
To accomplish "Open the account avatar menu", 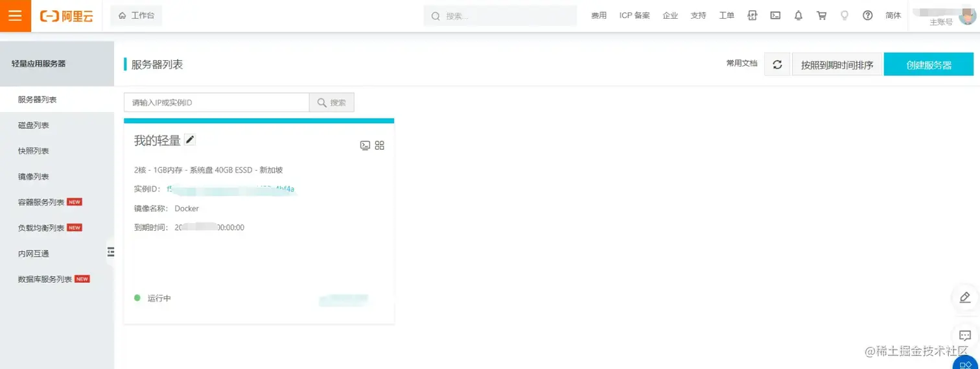I will (x=966, y=16).
